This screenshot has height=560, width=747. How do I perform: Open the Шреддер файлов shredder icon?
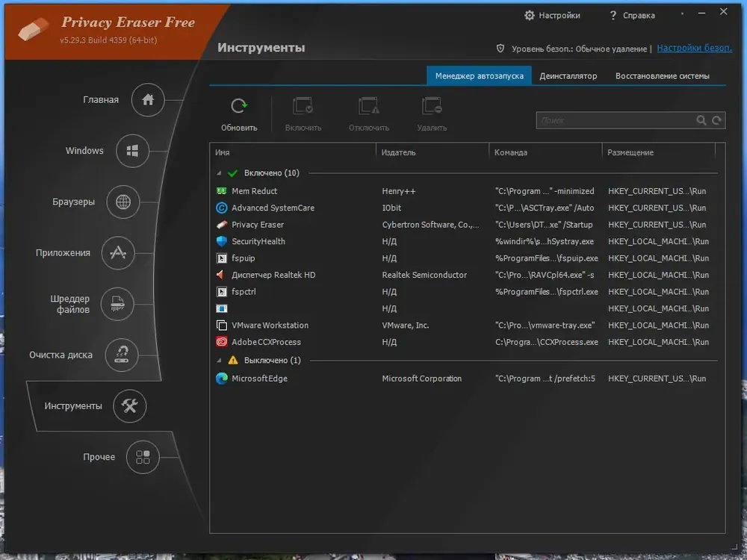117,304
